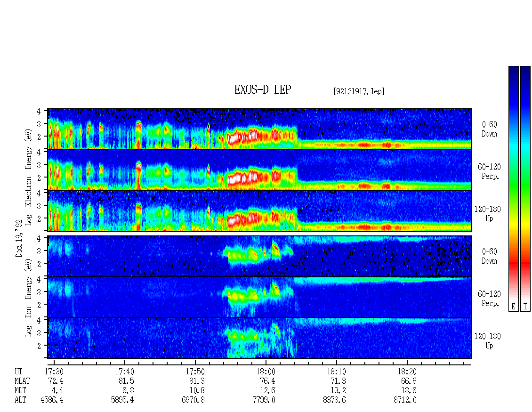532x412 pixels.
Task: Click the ALT value 4586.4
Action: click(x=52, y=400)
